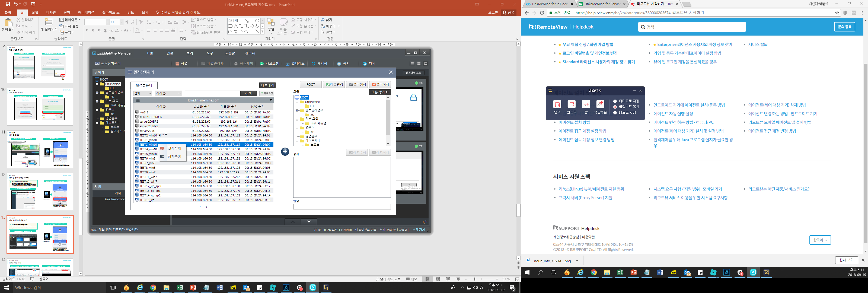The width and height of the screenshot is (868, 293).
Task: Select 클립보드 복사 radio option
Action: pos(615,107)
